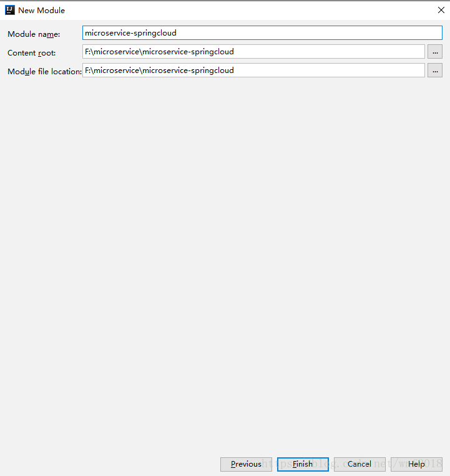The height and width of the screenshot is (476, 450).
Task: Place cursor on "springcloud" in Module name
Action: point(155,33)
